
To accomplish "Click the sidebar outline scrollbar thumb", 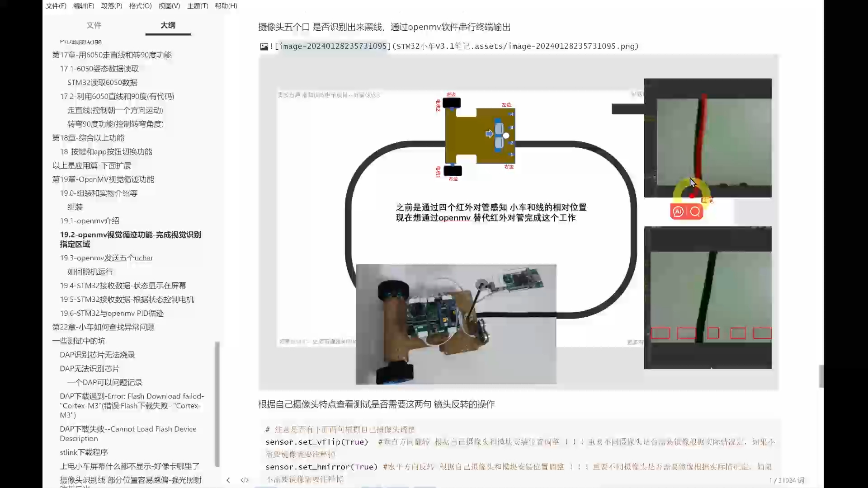I will click(x=217, y=404).
